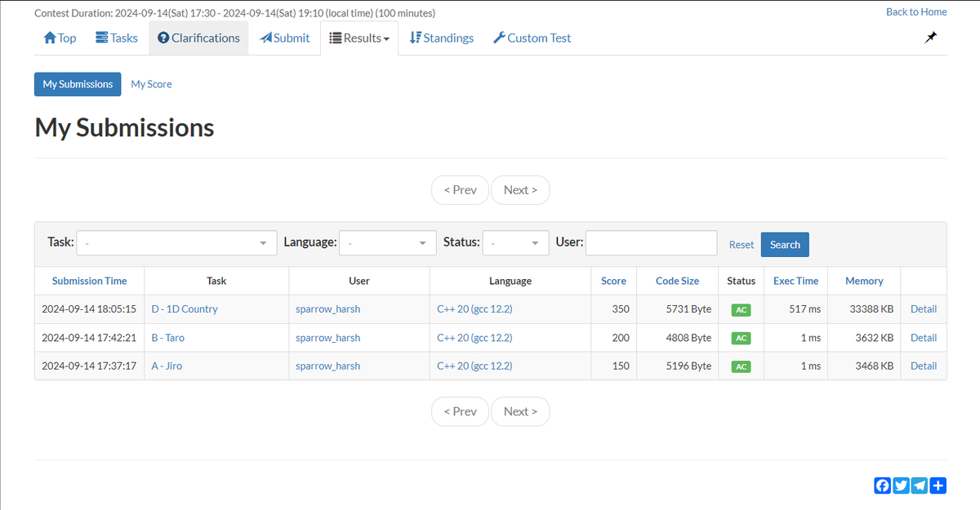This screenshot has height=510, width=980.
Task: Open Detail for A - Jiro submission
Action: click(924, 366)
